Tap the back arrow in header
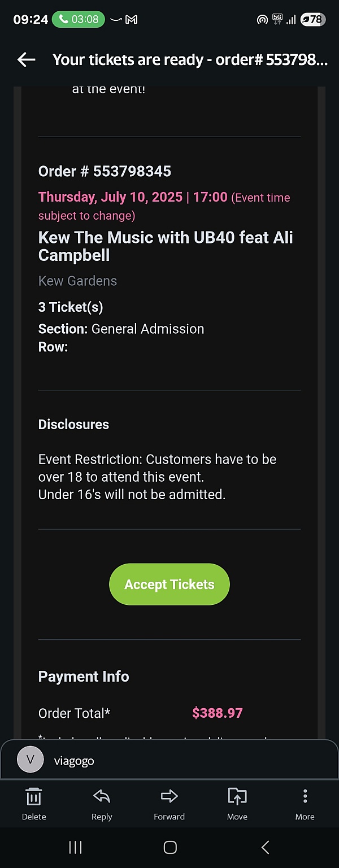Screen dimensions: 339x868 point(27,59)
